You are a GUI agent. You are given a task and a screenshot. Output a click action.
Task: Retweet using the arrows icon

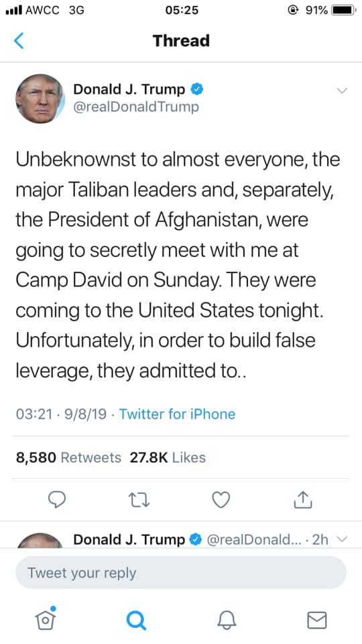(139, 500)
